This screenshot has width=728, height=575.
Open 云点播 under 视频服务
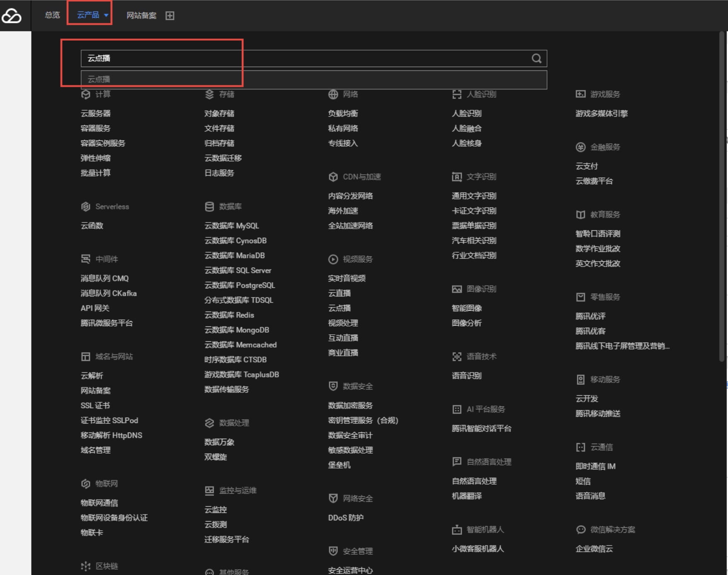pos(339,308)
